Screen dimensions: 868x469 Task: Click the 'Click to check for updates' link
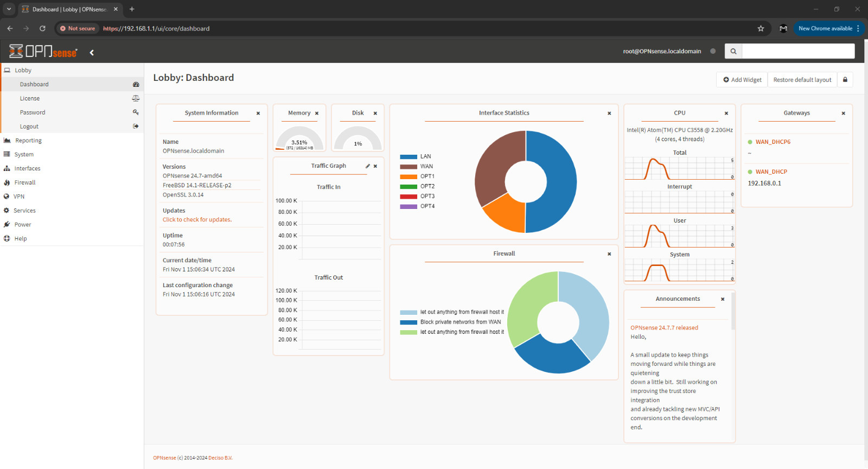tap(197, 220)
